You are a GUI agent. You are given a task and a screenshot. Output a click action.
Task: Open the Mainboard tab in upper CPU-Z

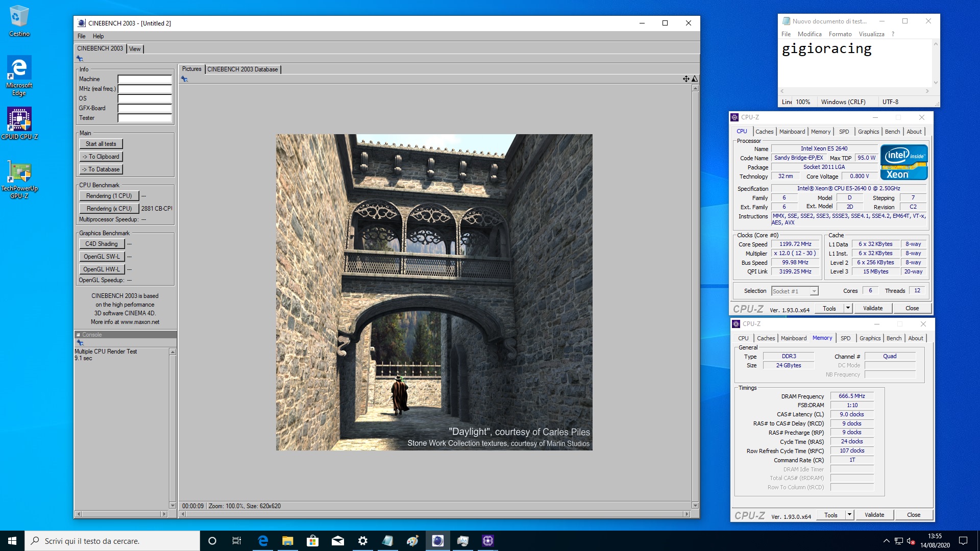click(x=792, y=132)
